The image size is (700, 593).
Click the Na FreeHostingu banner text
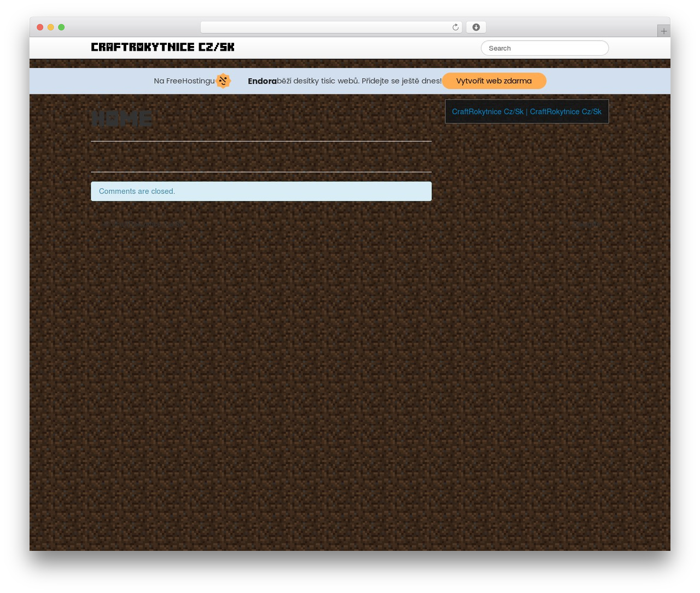tap(184, 81)
